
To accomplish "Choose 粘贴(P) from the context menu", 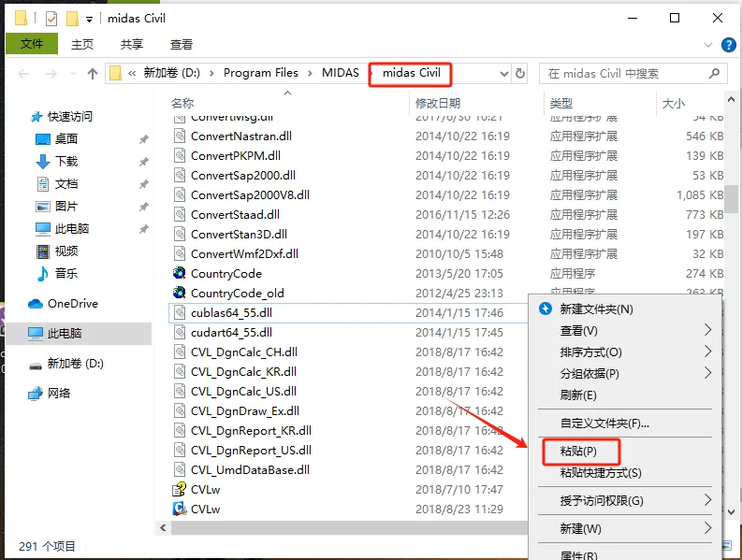I will point(578,452).
